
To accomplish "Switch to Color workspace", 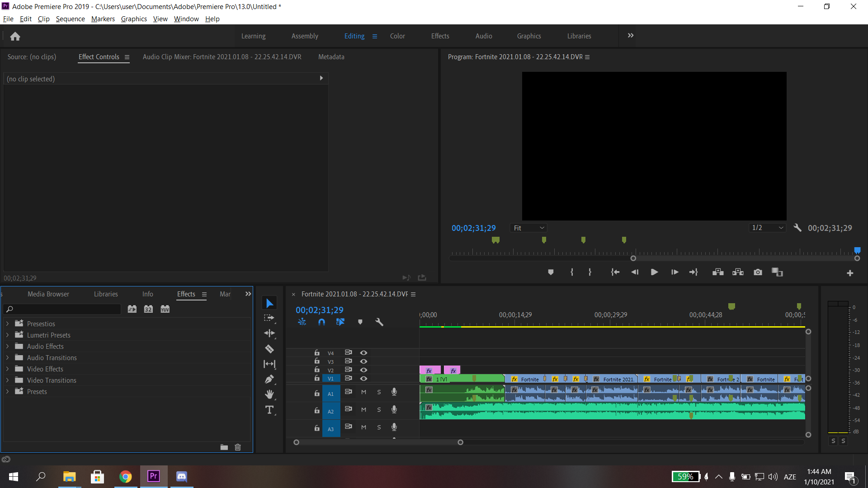I will pyautogui.click(x=397, y=36).
